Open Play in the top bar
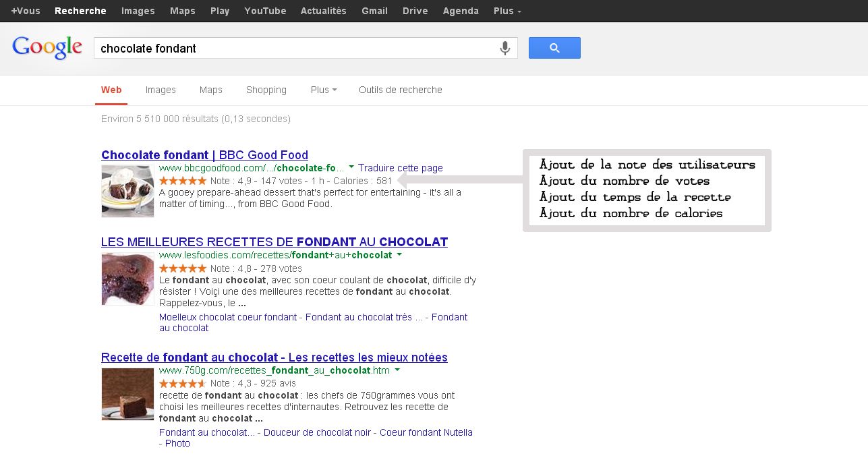Viewport: 868px width, 460px height. (220, 11)
